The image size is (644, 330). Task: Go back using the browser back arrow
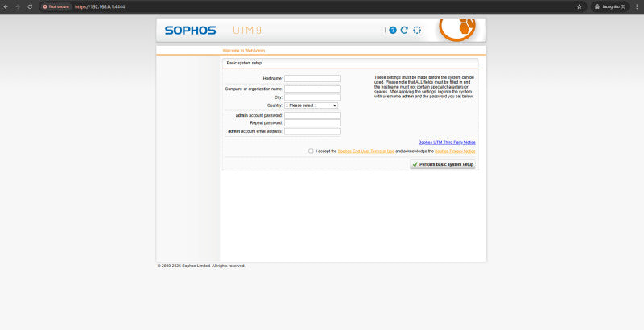tap(6, 6)
